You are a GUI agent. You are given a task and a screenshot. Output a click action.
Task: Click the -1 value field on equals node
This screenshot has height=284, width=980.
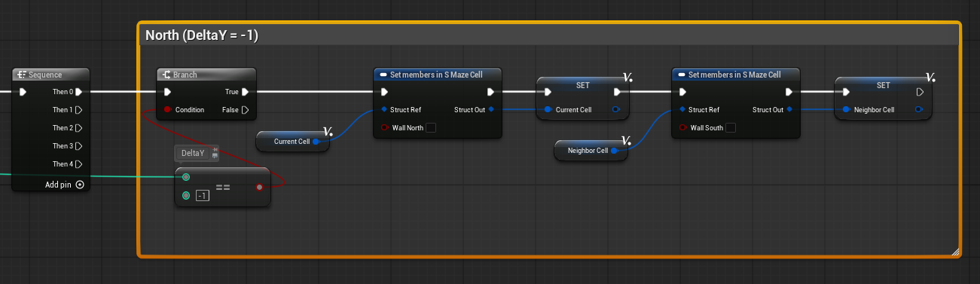[x=202, y=196]
